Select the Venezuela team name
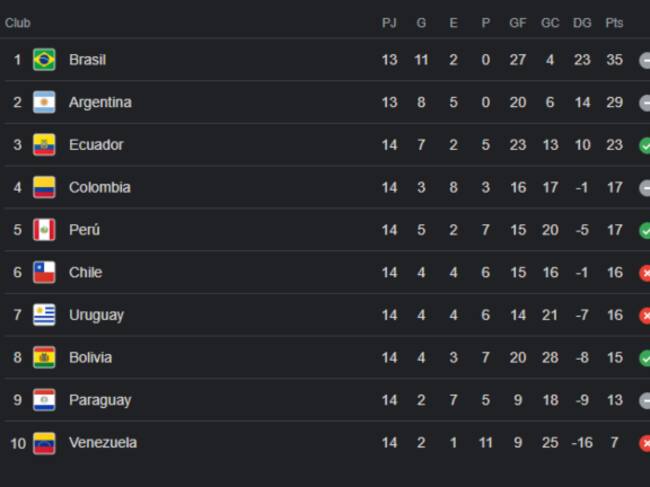 [x=103, y=443]
